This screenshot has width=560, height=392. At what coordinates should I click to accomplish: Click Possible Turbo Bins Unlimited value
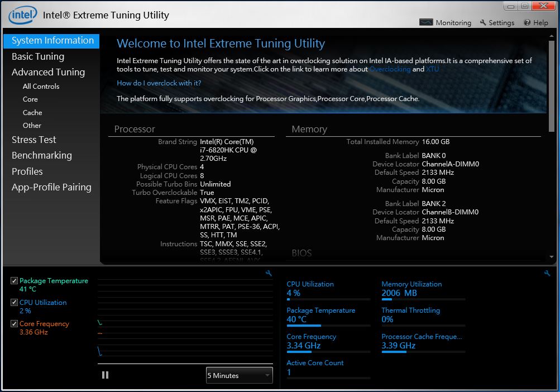click(x=216, y=184)
